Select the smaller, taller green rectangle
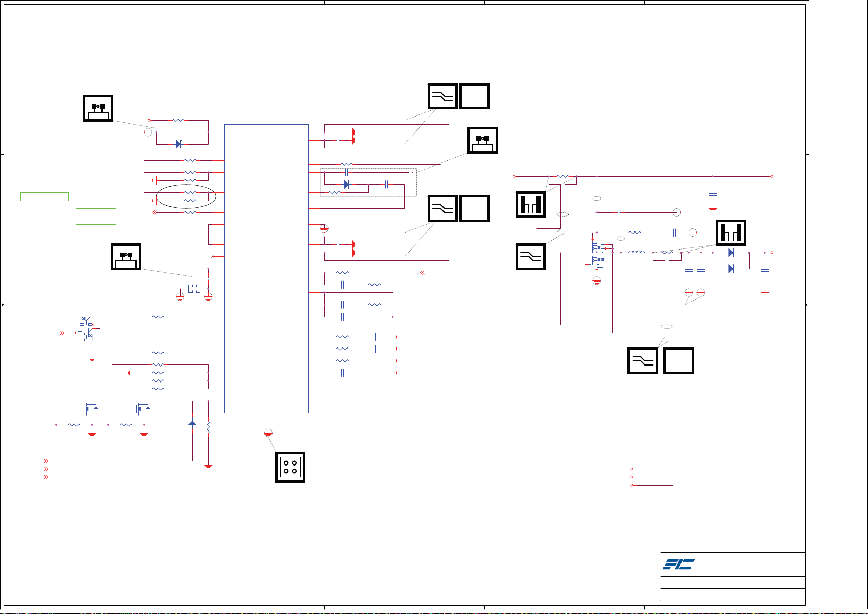 (x=96, y=217)
